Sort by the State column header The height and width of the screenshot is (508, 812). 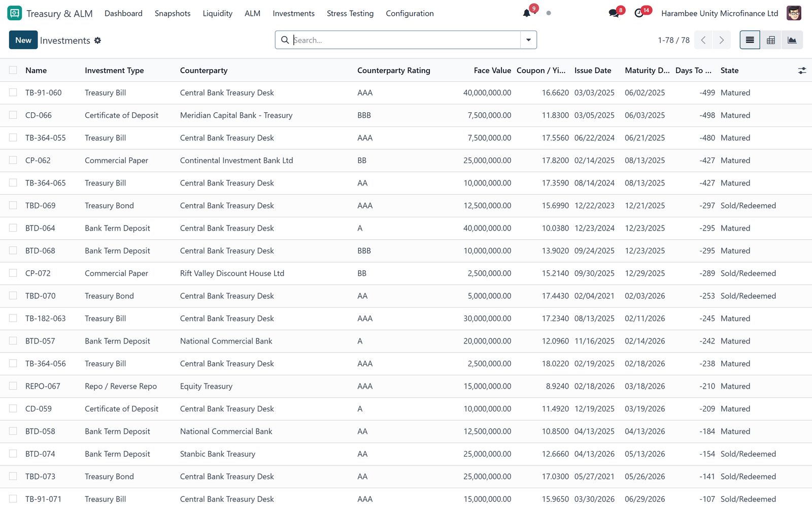point(729,71)
